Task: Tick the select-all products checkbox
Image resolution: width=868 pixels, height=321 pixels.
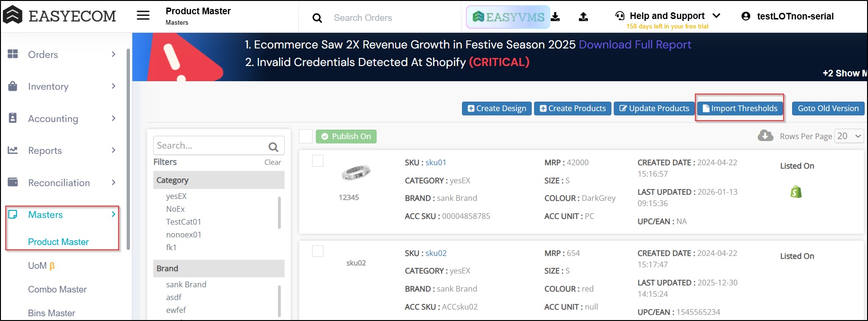Action: pyautogui.click(x=306, y=136)
